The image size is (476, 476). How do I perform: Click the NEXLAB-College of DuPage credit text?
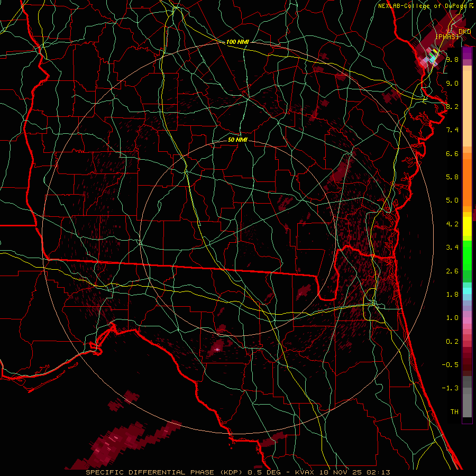tap(423, 6)
